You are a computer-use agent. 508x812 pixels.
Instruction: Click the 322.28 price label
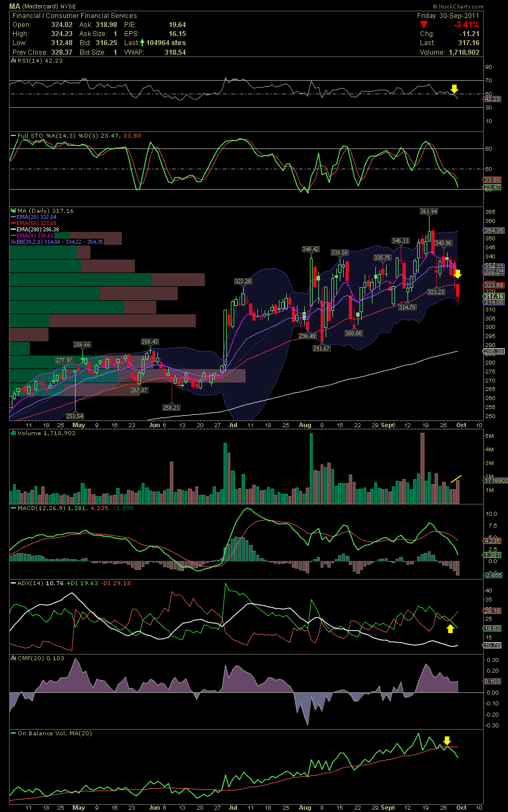243,281
